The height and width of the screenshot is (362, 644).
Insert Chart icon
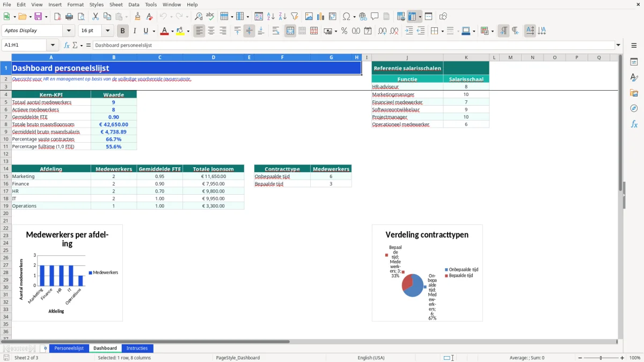pyautogui.click(x=321, y=17)
